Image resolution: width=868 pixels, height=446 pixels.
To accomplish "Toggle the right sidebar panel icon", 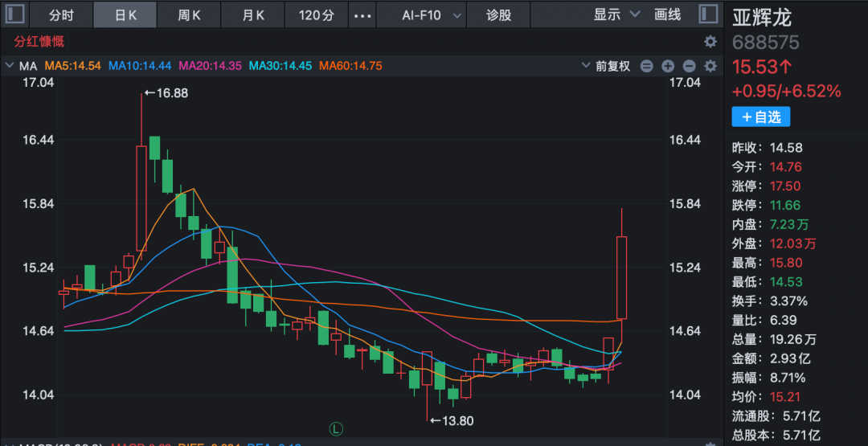I will 708,14.
